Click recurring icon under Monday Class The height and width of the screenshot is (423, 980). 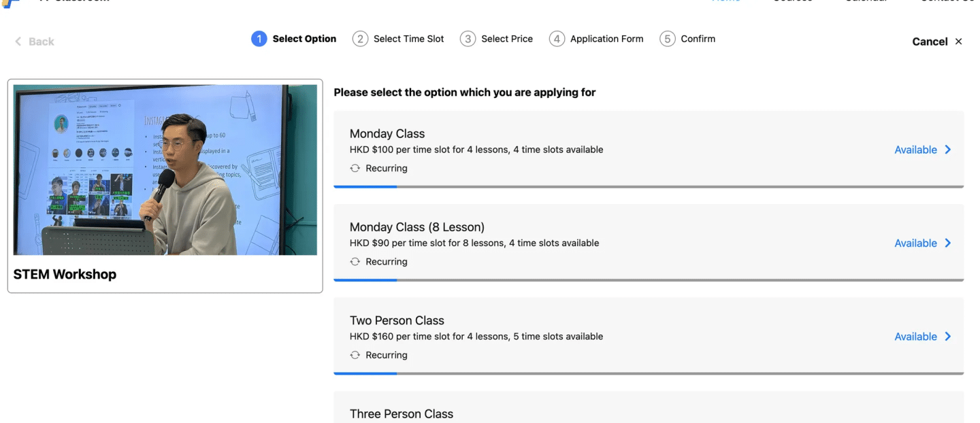[355, 168]
